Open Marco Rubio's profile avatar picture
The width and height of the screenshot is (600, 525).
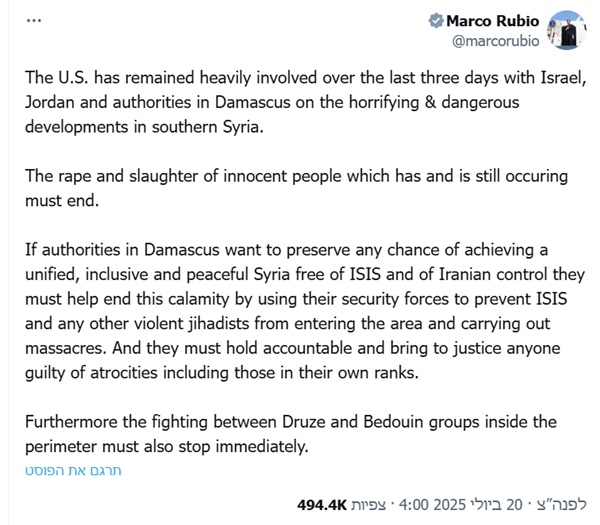pos(566,30)
